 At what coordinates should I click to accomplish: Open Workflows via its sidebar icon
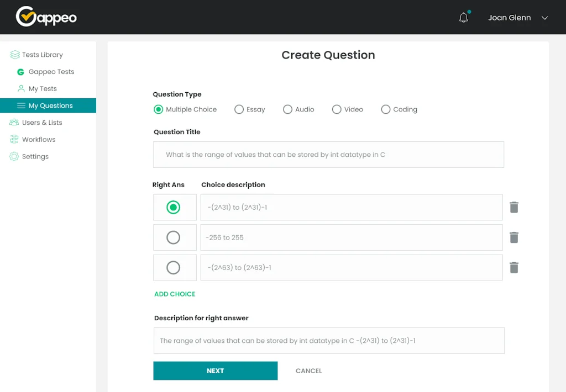14,139
